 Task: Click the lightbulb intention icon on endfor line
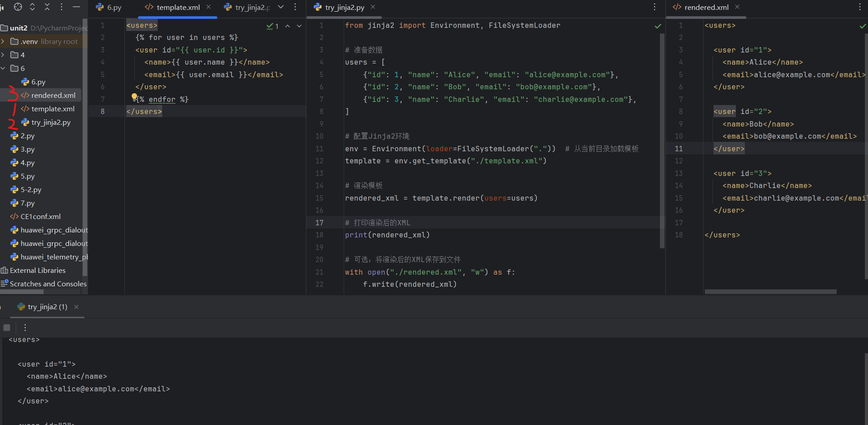(134, 97)
